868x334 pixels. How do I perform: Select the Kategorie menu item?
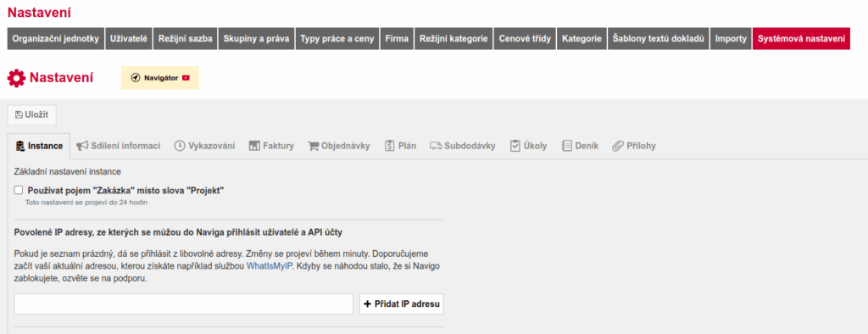coord(581,39)
